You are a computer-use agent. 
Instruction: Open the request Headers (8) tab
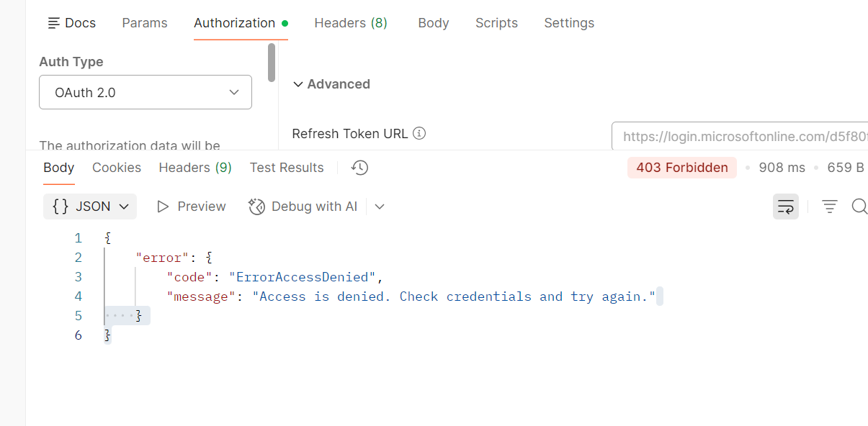tap(351, 23)
